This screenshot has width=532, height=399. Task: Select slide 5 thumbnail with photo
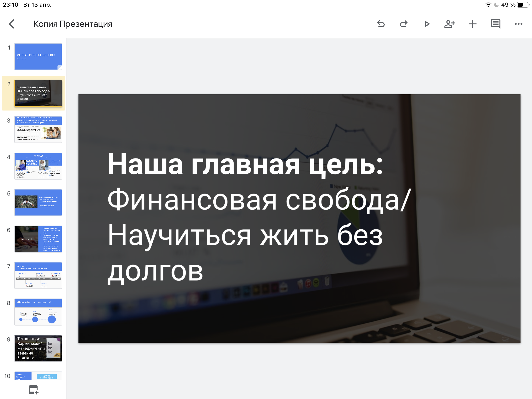38,202
